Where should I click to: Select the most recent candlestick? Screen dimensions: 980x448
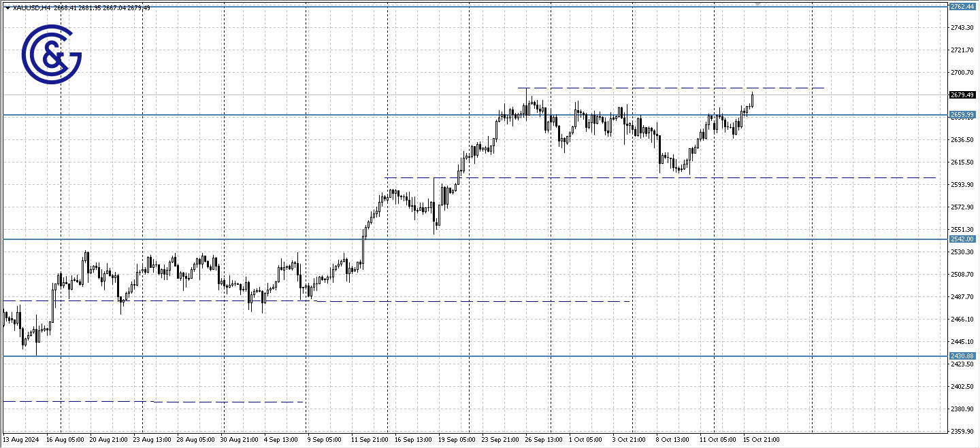click(x=752, y=102)
